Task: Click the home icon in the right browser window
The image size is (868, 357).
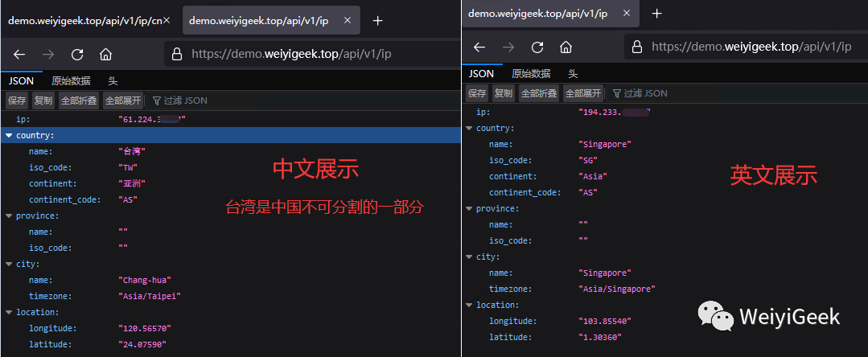Action: [x=566, y=47]
